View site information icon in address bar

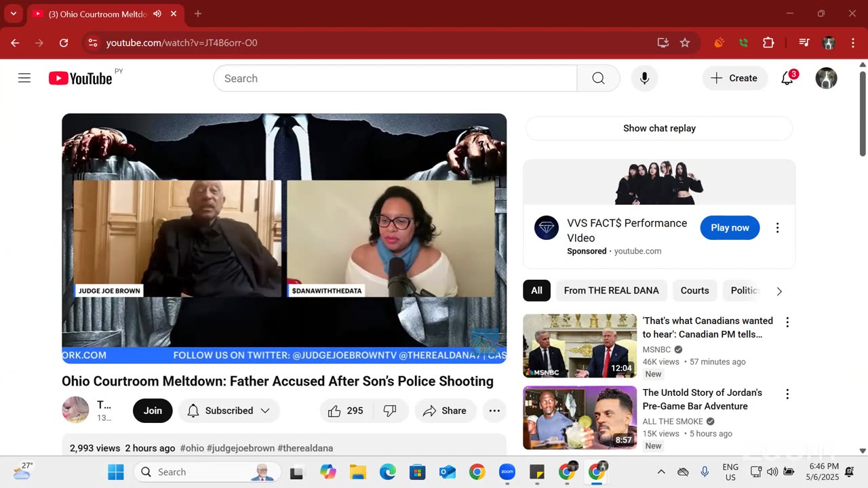pos(93,43)
